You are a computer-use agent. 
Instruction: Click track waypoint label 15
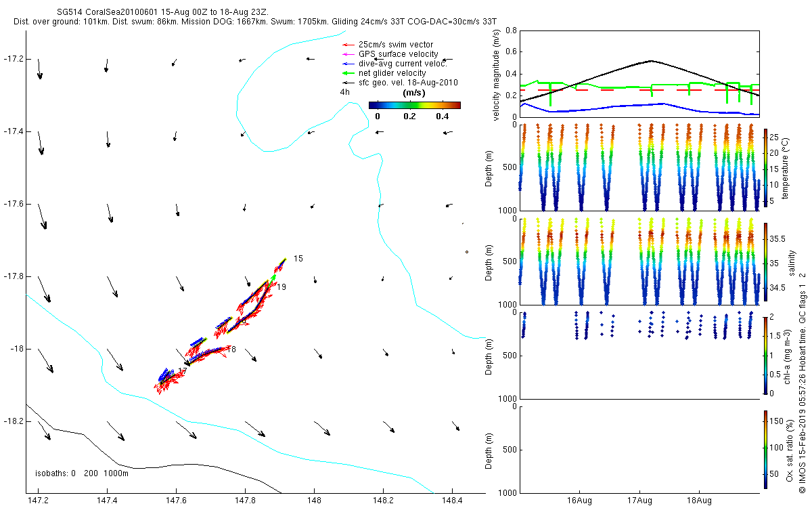pos(298,259)
